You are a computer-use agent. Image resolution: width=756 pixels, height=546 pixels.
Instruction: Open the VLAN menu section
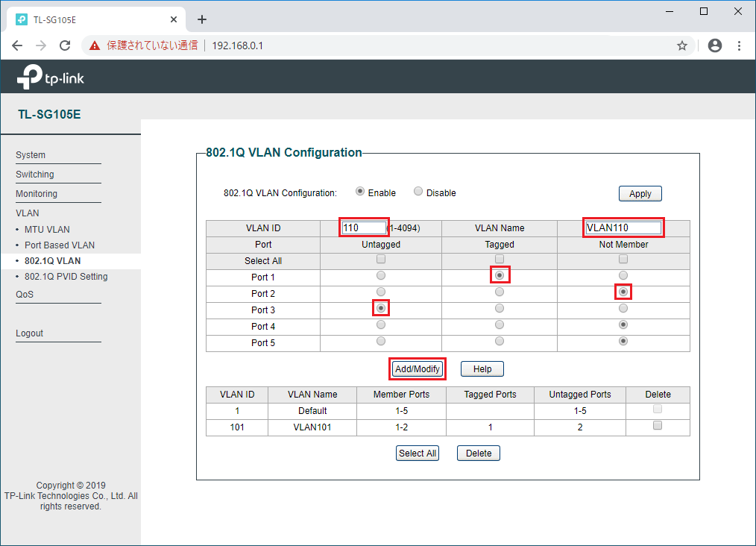(x=28, y=213)
